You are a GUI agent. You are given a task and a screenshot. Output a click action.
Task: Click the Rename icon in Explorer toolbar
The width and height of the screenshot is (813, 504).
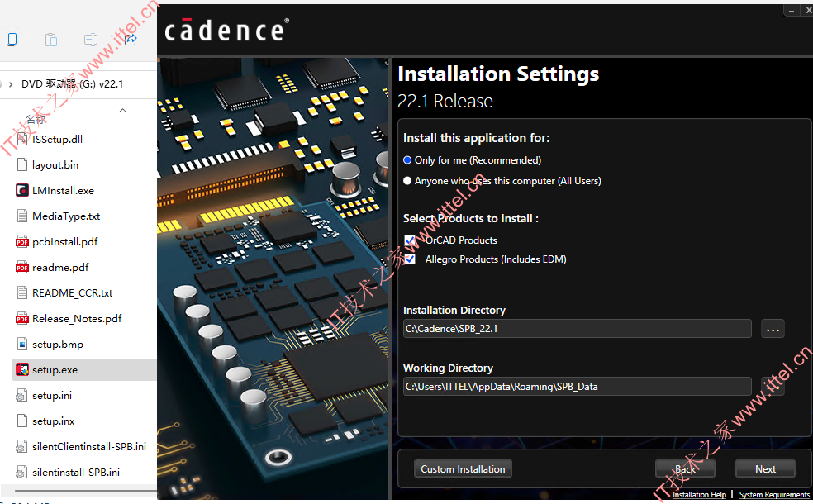click(91, 40)
